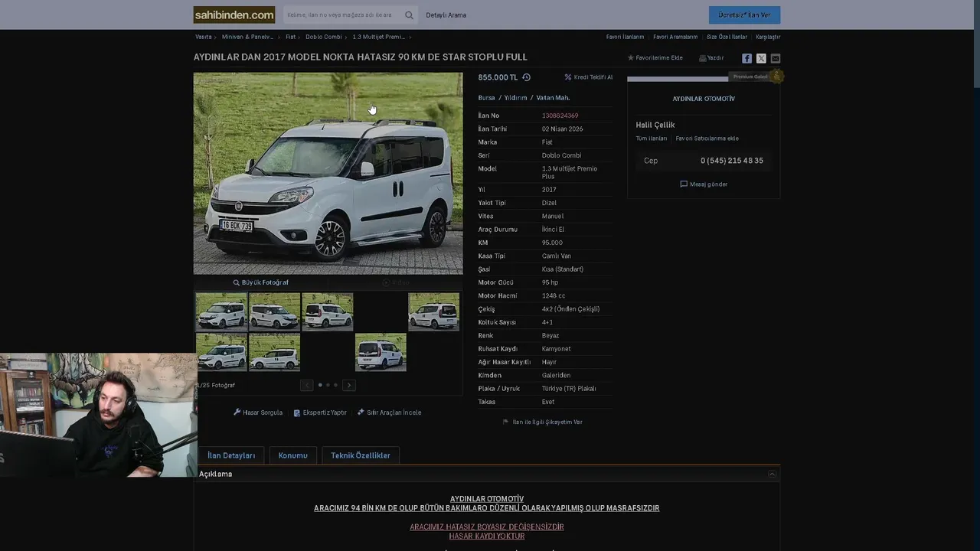Click Sıfır Araçları İncele link
980x551 pixels.
389,412
